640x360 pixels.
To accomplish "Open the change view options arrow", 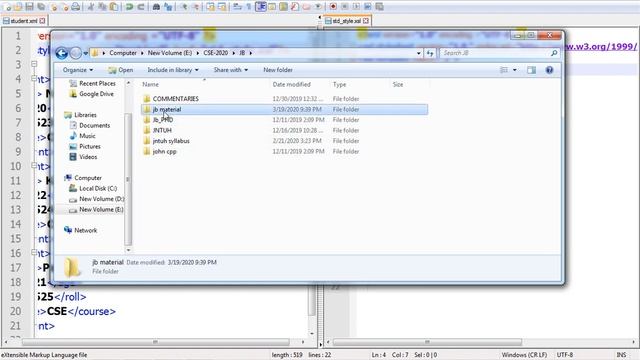I will (x=514, y=70).
